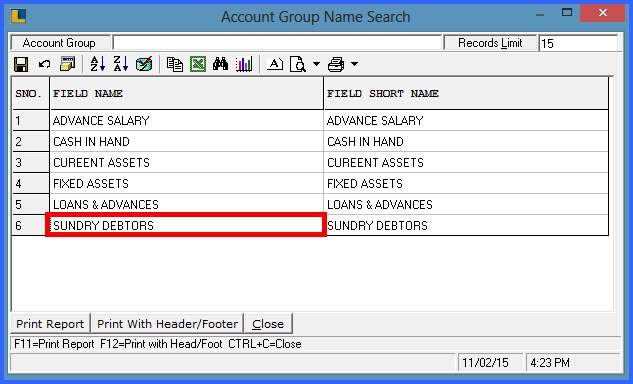This screenshot has width=633, height=384.
Task: Click LOANS & ADVANCES in the Field Short Name column
Action: (x=466, y=204)
